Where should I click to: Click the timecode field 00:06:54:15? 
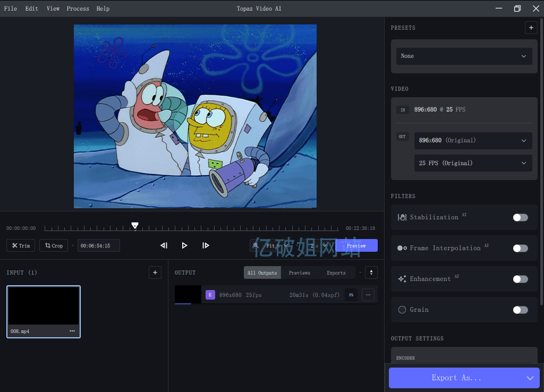pos(98,245)
